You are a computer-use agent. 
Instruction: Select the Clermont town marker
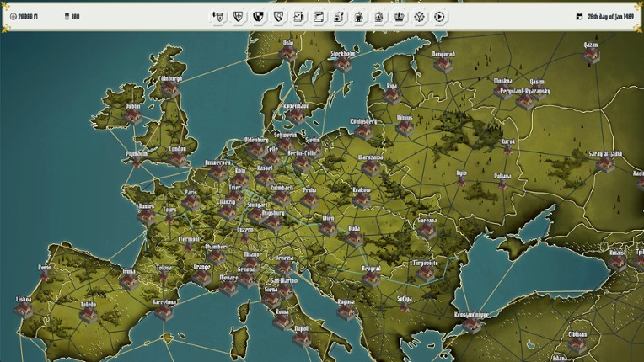click(189, 248)
